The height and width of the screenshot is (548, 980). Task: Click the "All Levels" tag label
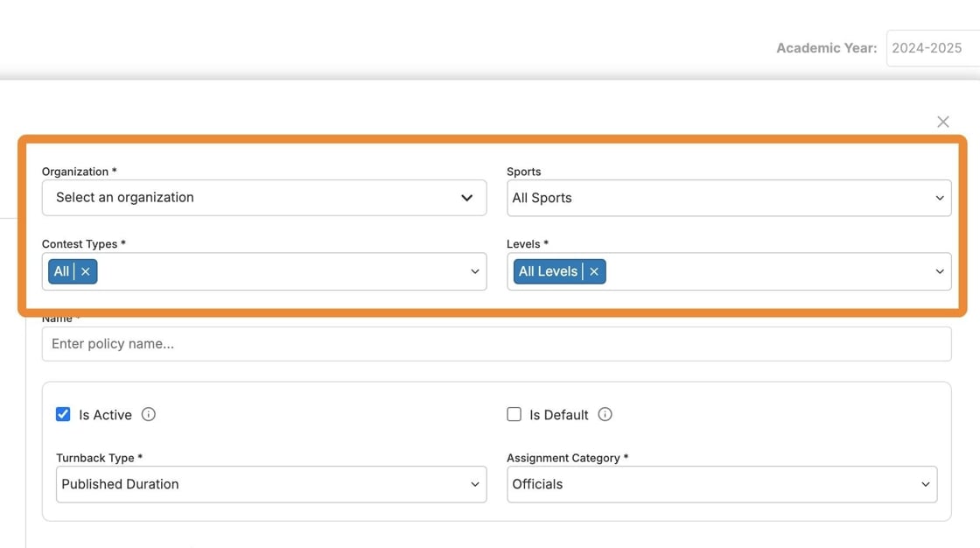point(548,271)
